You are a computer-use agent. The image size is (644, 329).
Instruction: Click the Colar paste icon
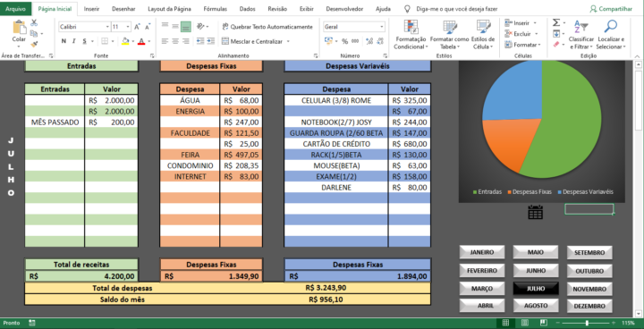[19, 27]
